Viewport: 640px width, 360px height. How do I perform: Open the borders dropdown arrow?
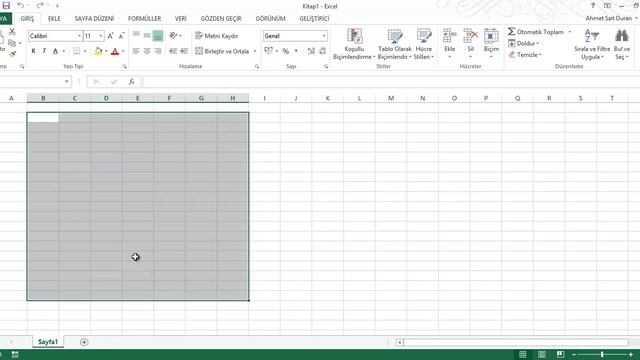pos(85,51)
